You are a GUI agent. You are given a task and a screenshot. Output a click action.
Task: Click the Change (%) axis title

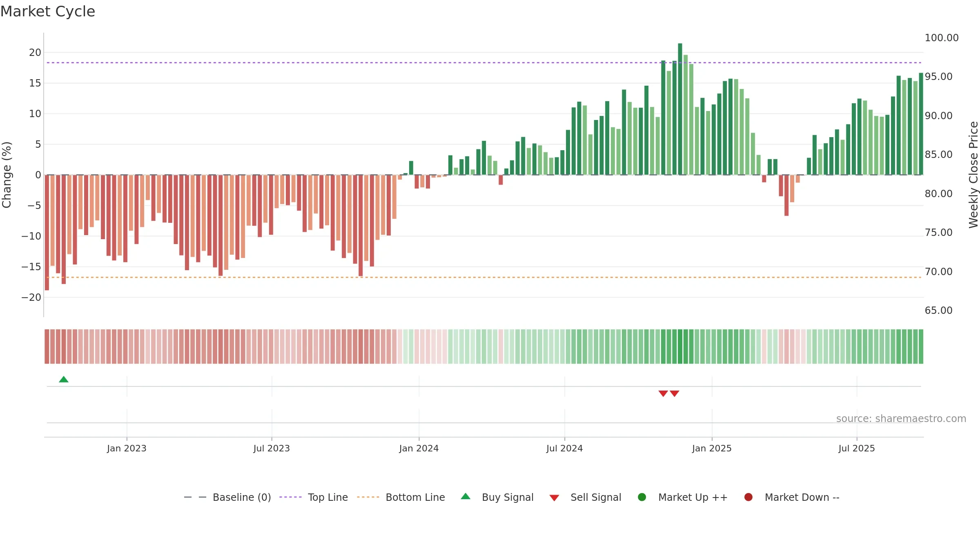pyautogui.click(x=7, y=175)
